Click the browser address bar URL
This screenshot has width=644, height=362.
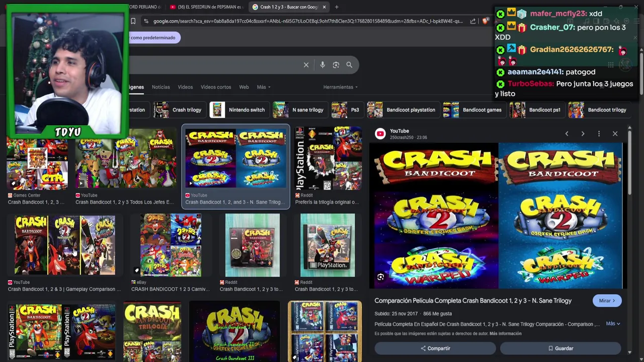click(x=308, y=21)
